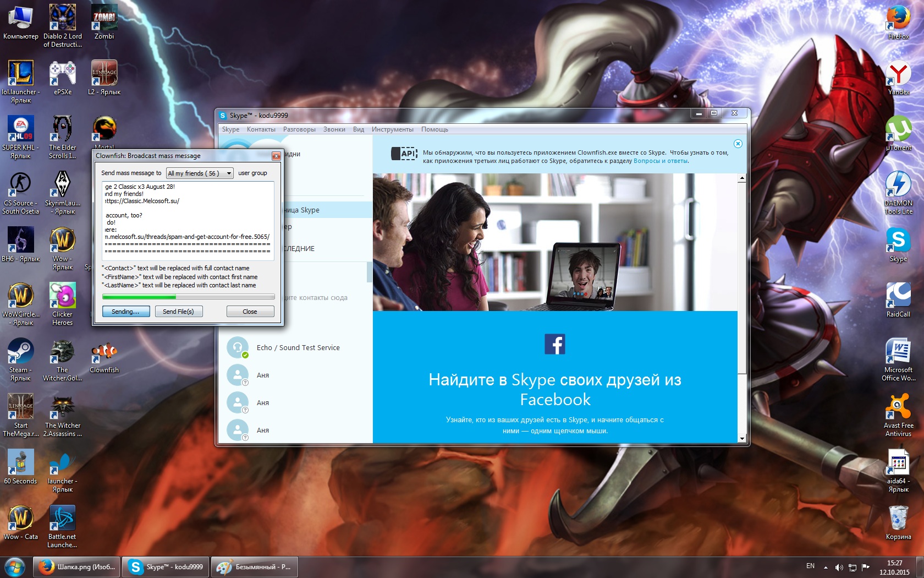
Task: Open the volume icon in system tray
Action: [839, 567]
